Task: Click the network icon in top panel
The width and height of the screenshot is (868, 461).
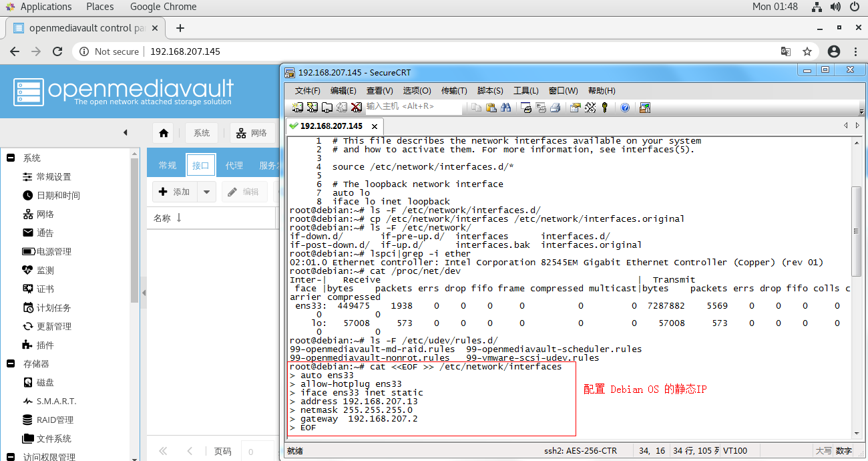Action: pyautogui.click(x=817, y=7)
